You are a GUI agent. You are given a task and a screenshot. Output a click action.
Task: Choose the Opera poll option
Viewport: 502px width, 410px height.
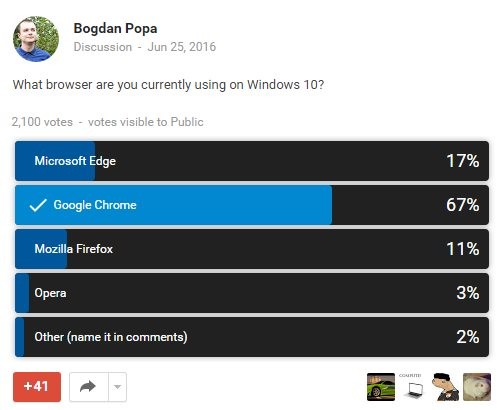tap(252, 293)
